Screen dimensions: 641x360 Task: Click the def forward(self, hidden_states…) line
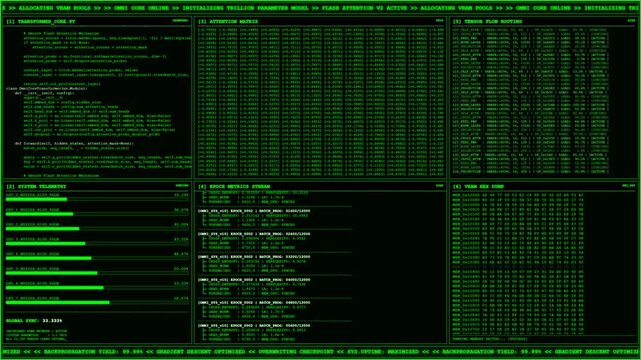point(74,143)
